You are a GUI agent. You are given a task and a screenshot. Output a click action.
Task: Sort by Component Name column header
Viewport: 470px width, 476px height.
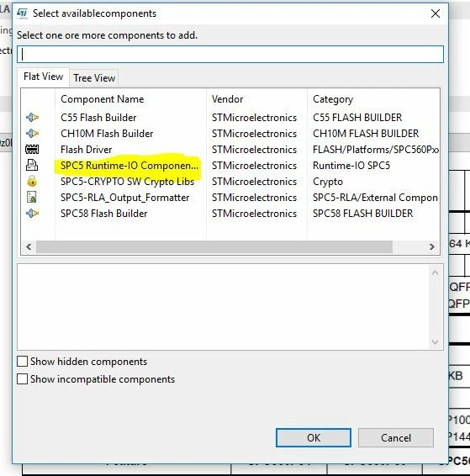[103, 99]
